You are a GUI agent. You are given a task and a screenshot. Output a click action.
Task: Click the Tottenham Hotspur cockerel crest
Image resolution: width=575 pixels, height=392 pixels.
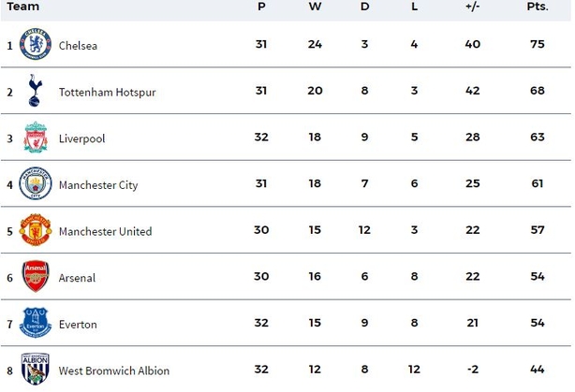[x=36, y=91]
